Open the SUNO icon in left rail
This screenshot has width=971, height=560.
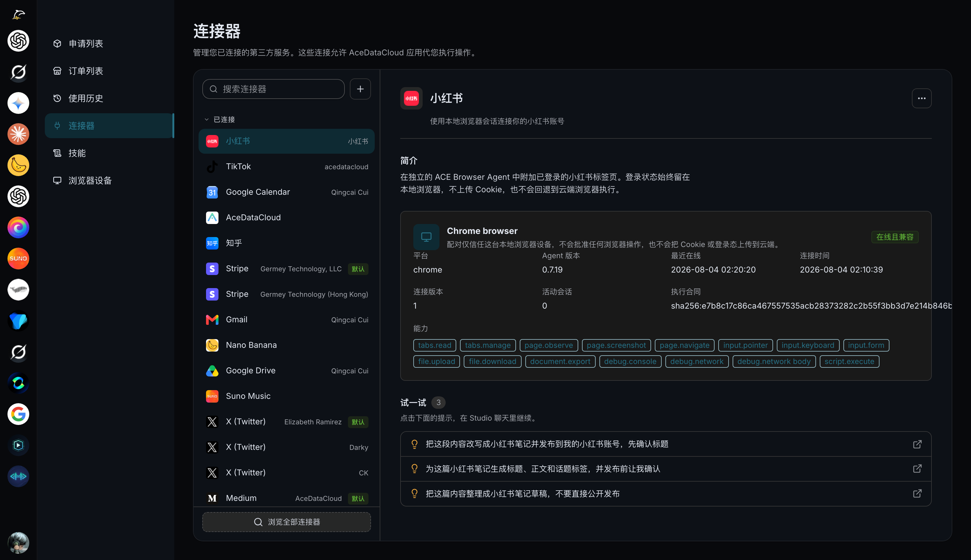[18, 259]
